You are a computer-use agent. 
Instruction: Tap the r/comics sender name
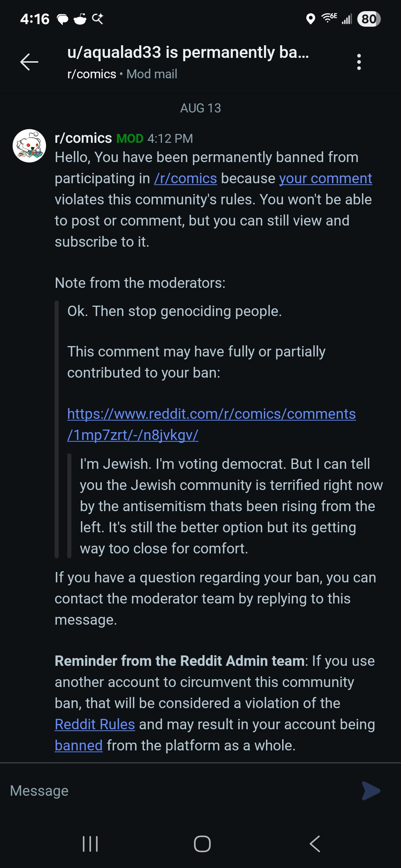click(83, 138)
